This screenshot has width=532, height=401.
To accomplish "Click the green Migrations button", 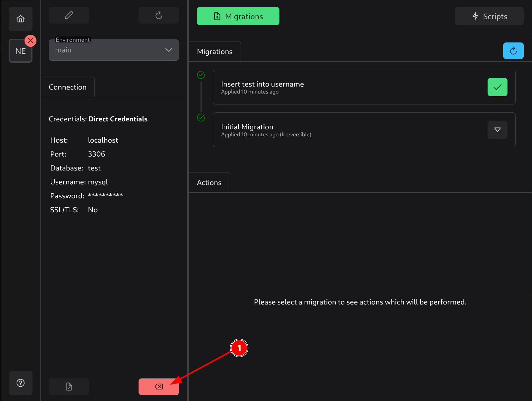I will [238, 16].
